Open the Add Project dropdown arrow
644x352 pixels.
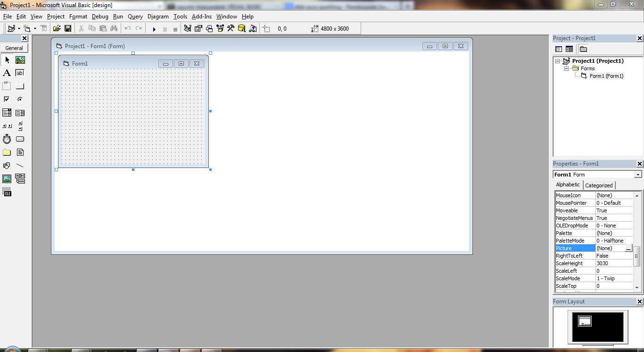click(x=19, y=29)
